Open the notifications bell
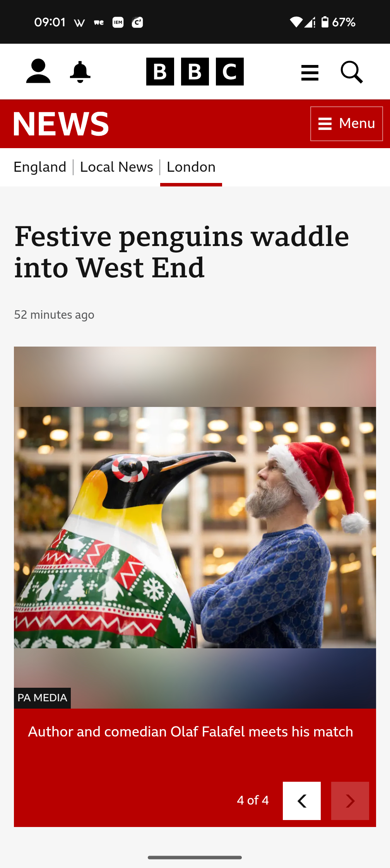Image resolution: width=390 pixels, height=868 pixels. (80, 72)
